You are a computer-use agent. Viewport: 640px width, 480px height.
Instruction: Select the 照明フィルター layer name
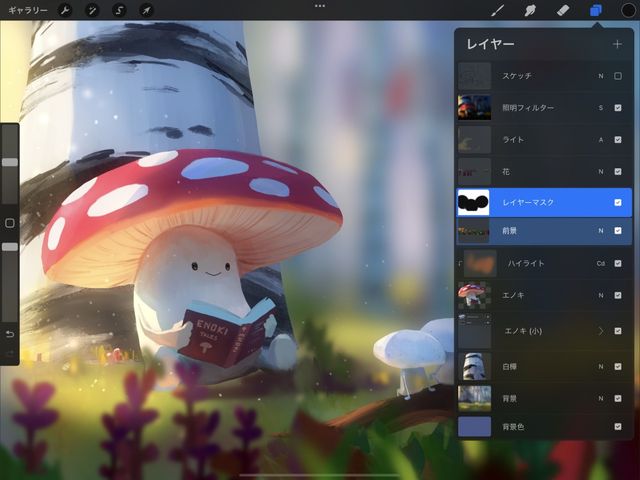coord(528,108)
